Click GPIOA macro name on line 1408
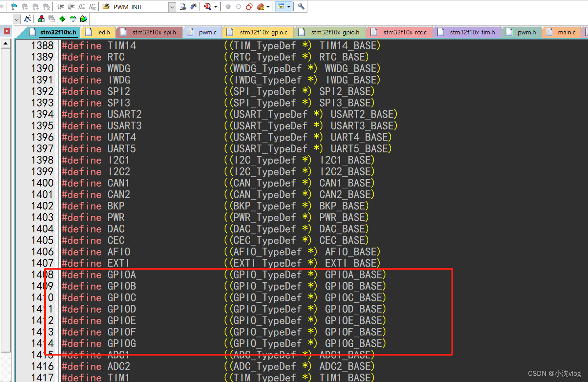Screen dimensions: 588x382 (122, 274)
